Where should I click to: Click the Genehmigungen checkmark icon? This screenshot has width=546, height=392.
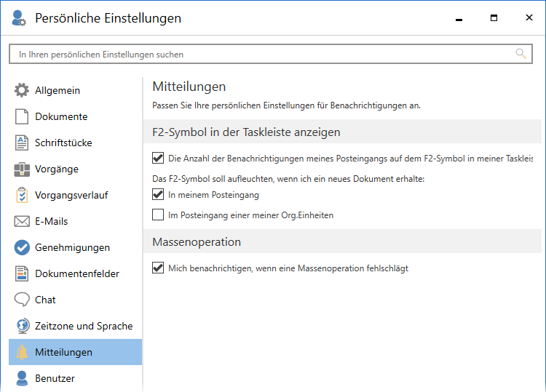click(22, 248)
